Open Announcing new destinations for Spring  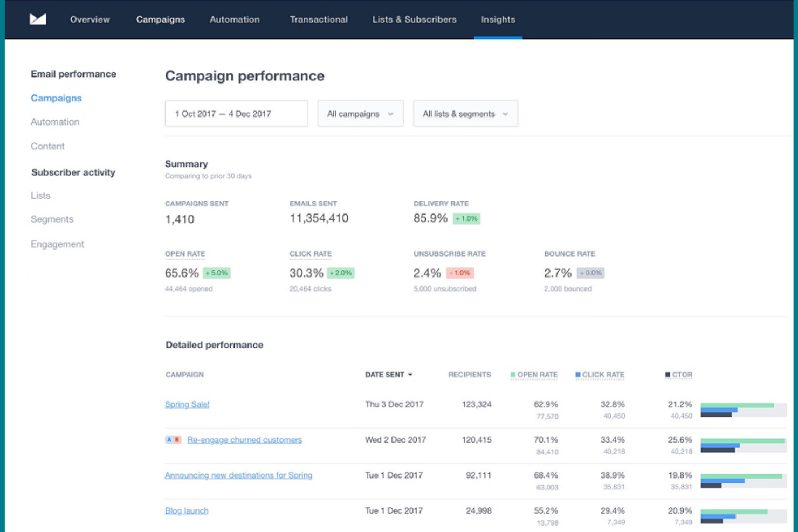[238, 475]
